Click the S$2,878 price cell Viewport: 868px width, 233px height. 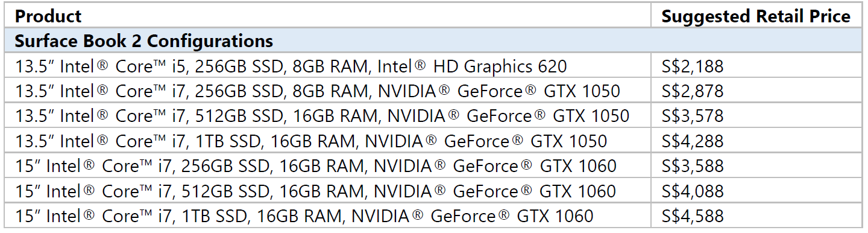(x=756, y=91)
